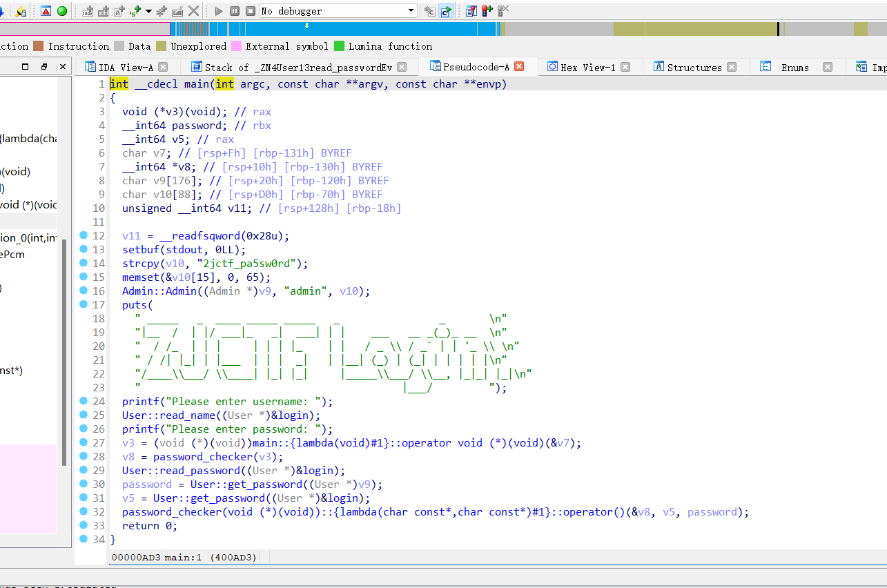Open the Structures tab
The width and height of the screenshot is (887, 588).
[x=694, y=67]
